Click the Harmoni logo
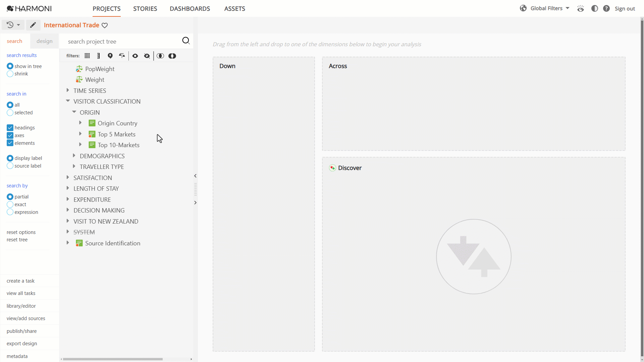The height and width of the screenshot is (362, 644). coord(29,8)
